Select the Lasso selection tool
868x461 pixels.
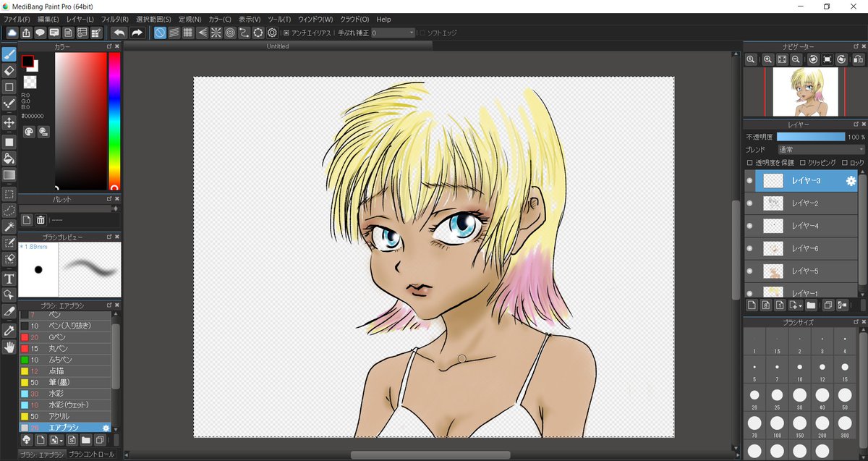9,210
